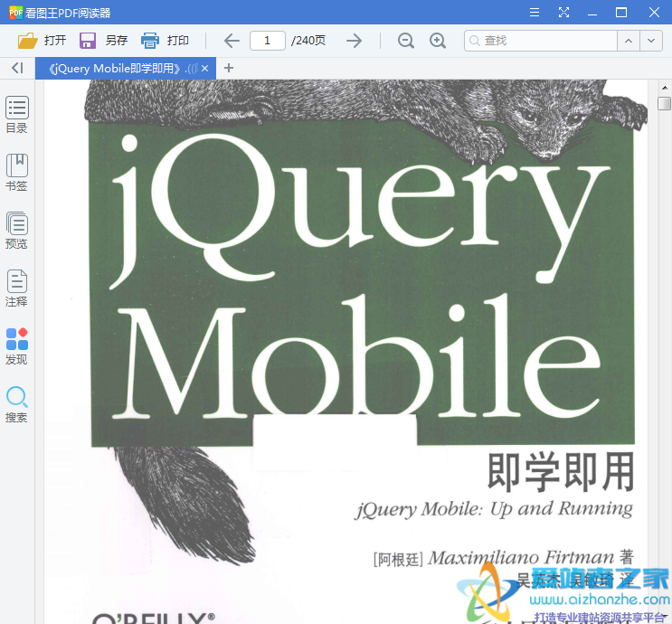Print the document with 打印
Viewport: 672px width, 624px height.
click(x=165, y=41)
